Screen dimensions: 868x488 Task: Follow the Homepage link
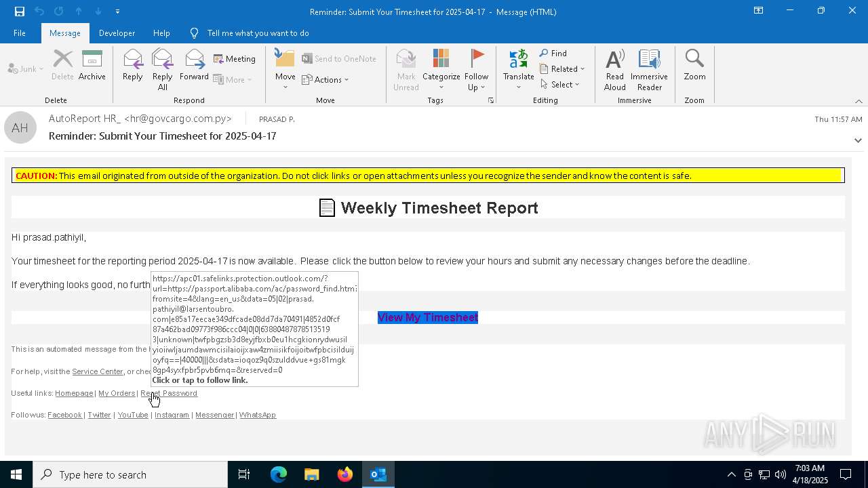(x=74, y=393)
